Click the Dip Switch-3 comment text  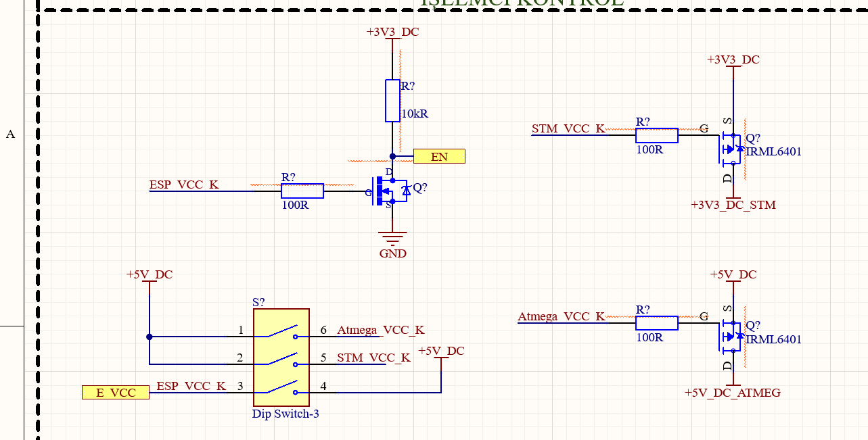[x=285, y=414]
